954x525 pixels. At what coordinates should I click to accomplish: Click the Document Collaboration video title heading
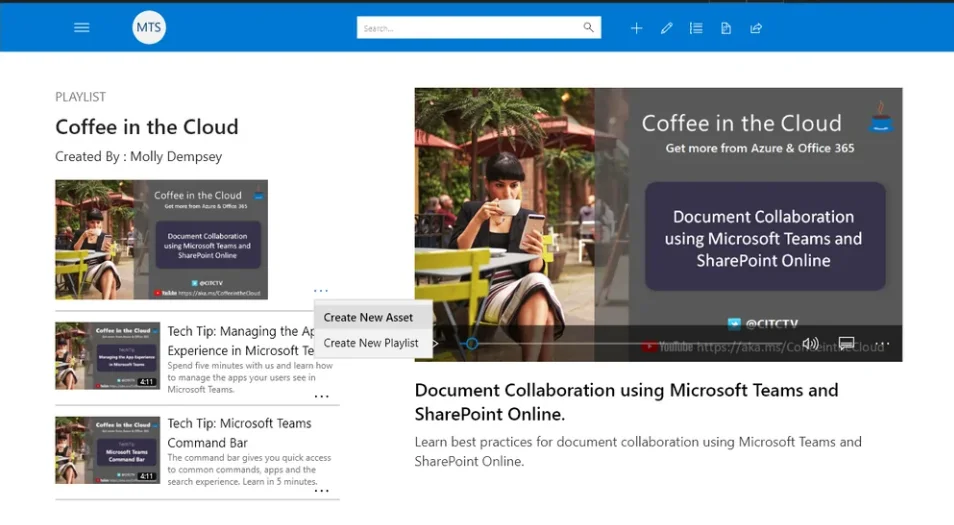pos(627,402)
